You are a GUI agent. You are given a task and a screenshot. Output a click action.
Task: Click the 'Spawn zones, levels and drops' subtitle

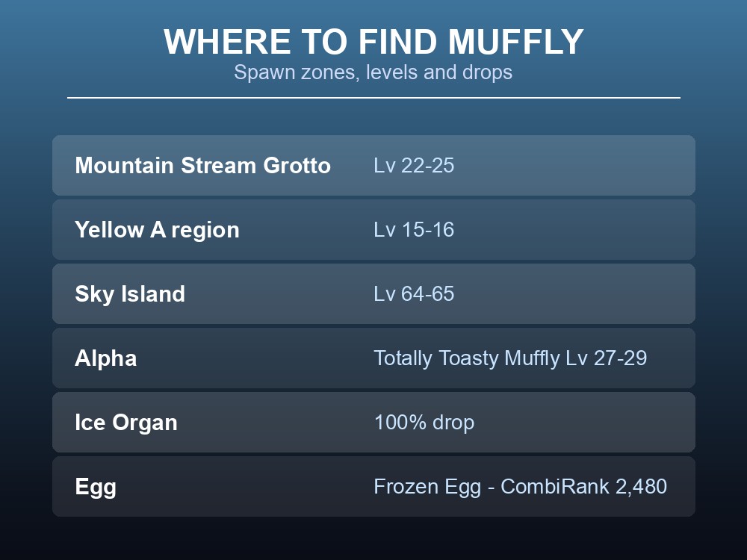(373, 72)
